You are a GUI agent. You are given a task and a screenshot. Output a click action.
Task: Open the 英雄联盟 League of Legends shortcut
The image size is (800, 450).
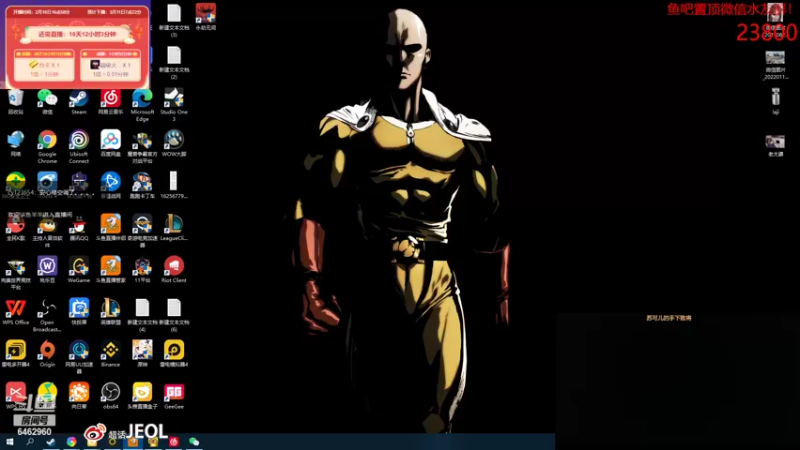click(111, 312)
